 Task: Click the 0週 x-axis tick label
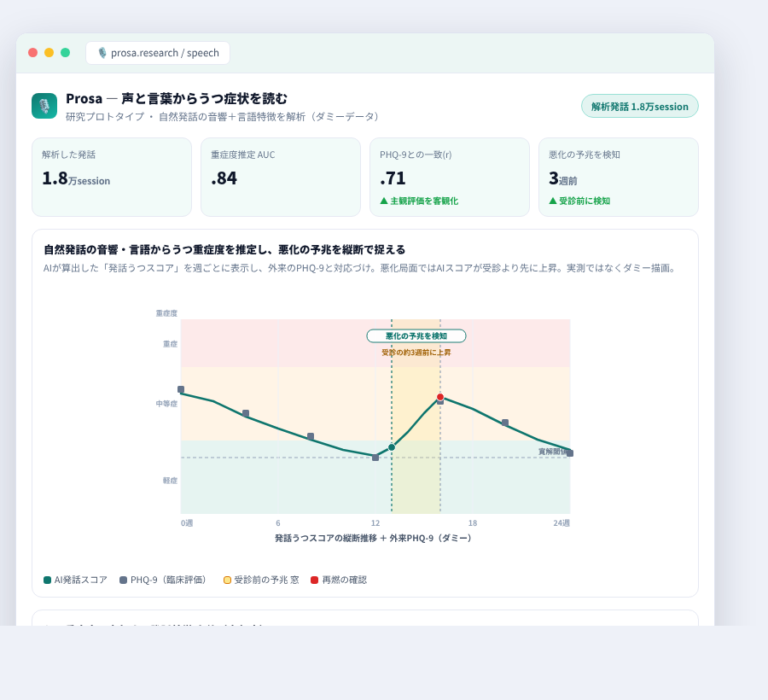tap(187, 523)
